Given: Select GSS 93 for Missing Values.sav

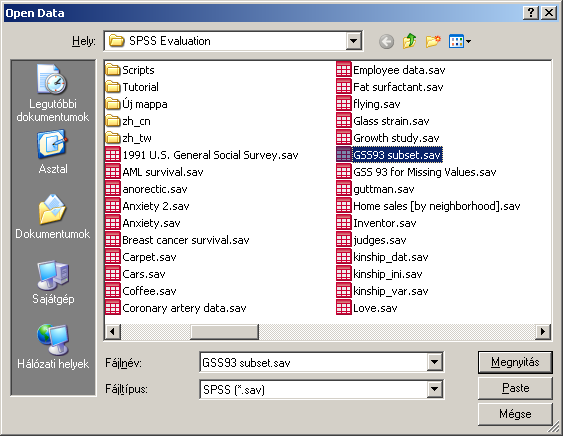Looking at the screenshot, I should tap(424, 172).
